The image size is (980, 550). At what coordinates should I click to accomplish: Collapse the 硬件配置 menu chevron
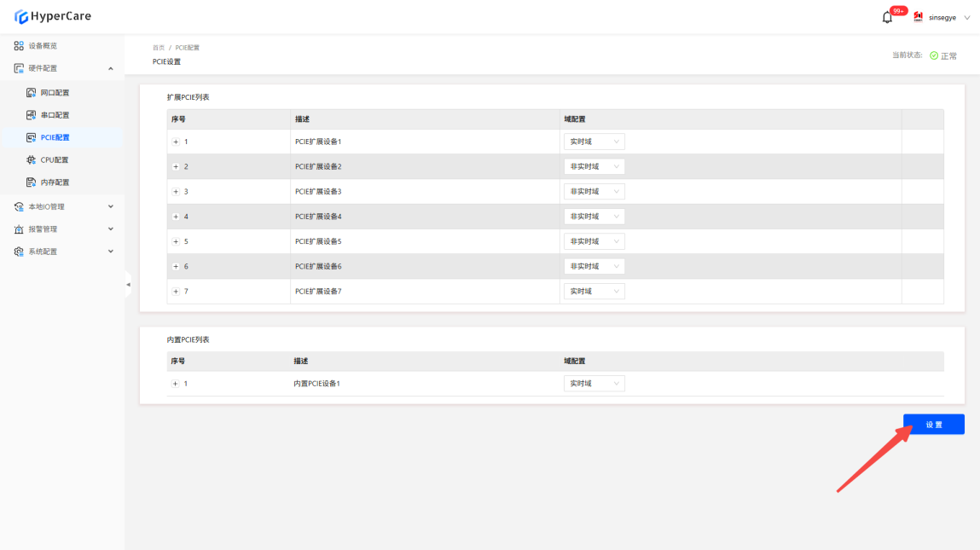click(111, 69)
